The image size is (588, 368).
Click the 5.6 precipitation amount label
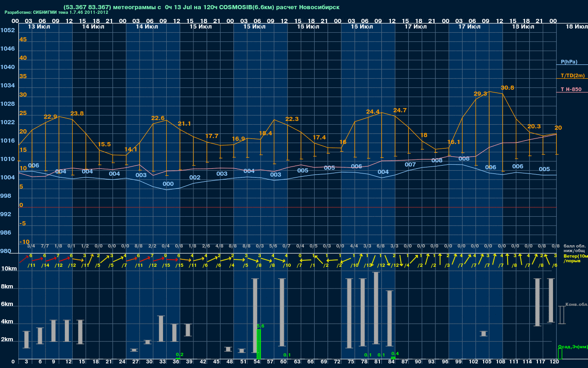point(260,326)
